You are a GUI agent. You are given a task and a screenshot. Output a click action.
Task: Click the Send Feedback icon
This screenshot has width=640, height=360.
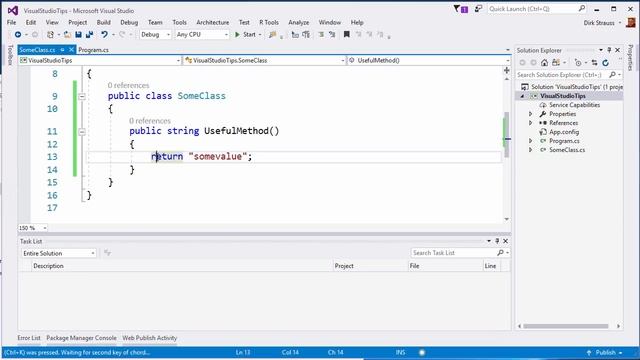coord(478,9)
